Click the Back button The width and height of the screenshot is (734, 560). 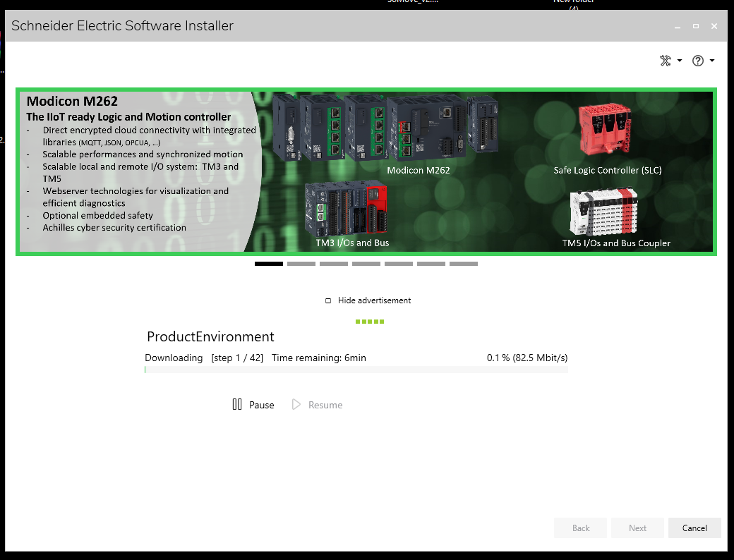580,528
